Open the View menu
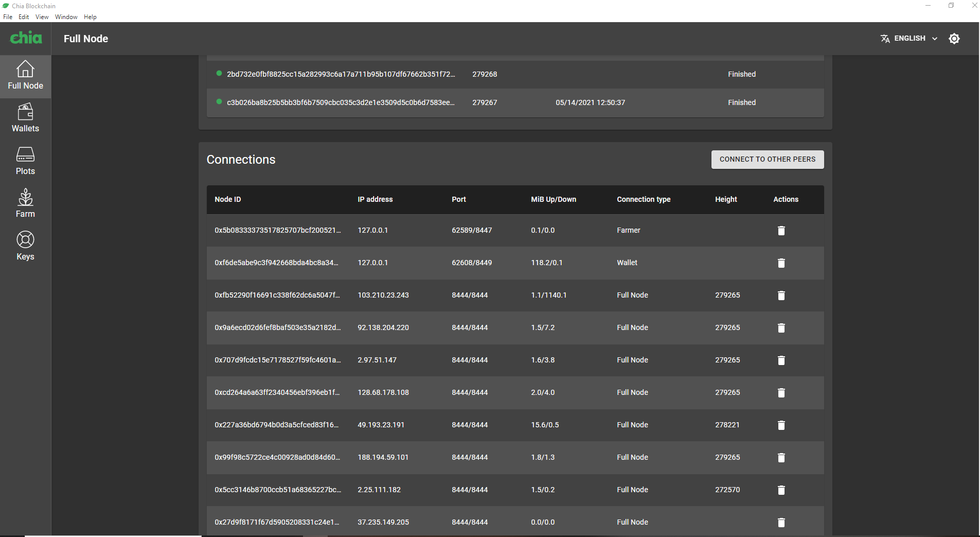This screenshot has height=537, width=980. point(42,17)
